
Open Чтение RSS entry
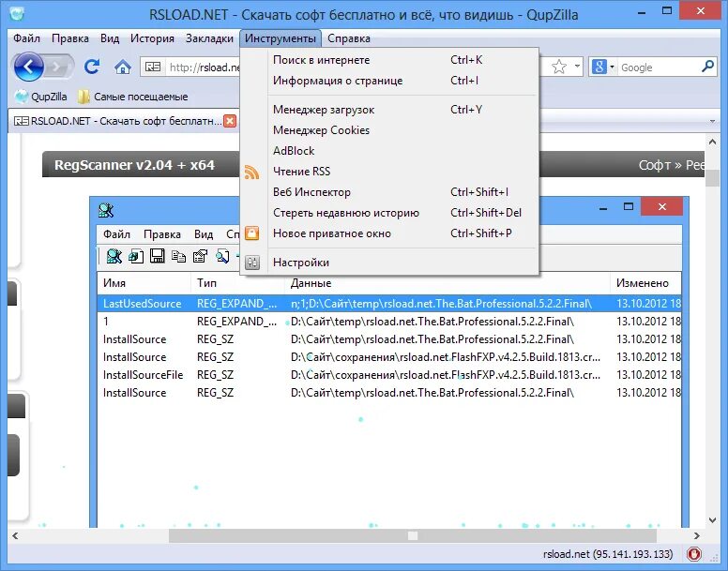389,172
